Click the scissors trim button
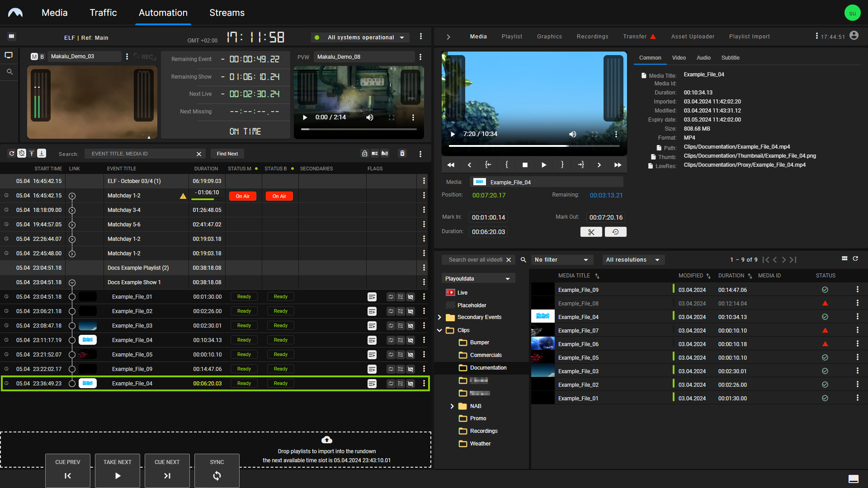 click(x=591, y=232)
